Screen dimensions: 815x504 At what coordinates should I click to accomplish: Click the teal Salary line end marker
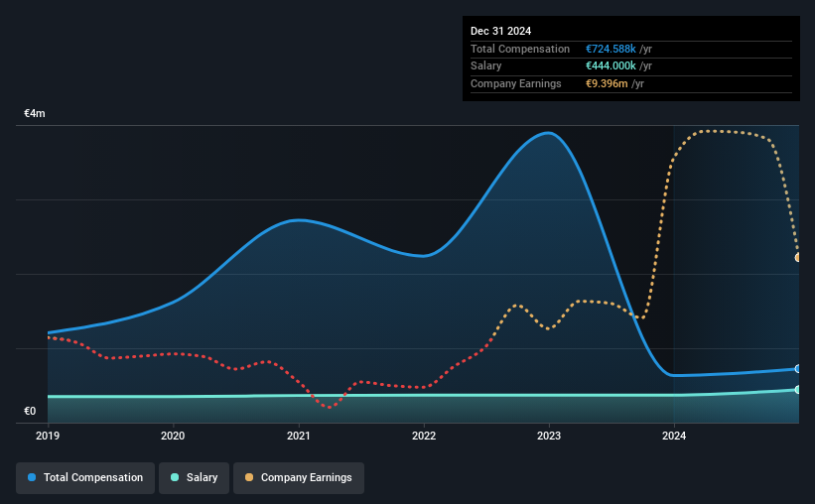pyautogui.click(x=797, y=390)
